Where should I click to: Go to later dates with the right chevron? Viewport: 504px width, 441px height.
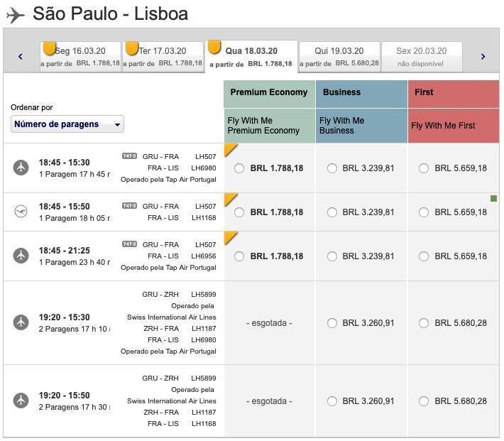point(483,57)
